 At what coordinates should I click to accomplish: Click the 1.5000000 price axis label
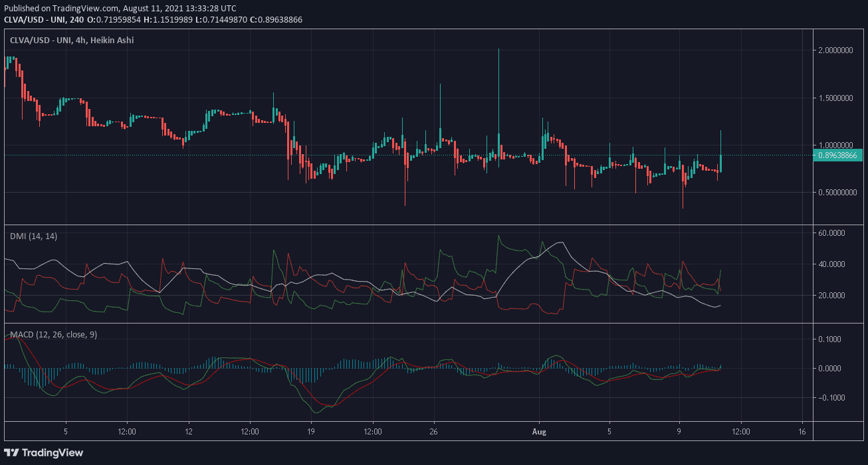pyautogui.click(x=837, y=98)
